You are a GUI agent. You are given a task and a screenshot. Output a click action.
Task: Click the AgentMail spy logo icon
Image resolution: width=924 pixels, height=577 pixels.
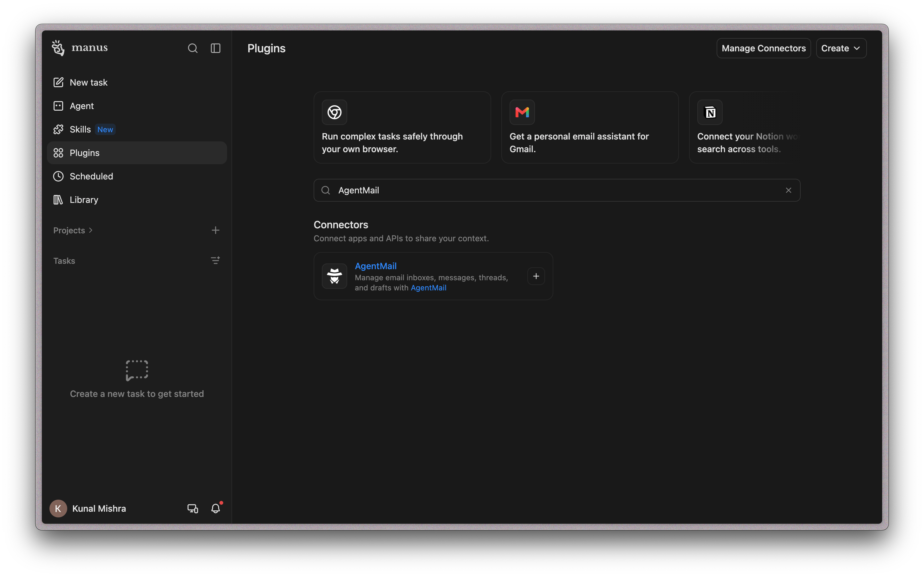click(334, 276)
